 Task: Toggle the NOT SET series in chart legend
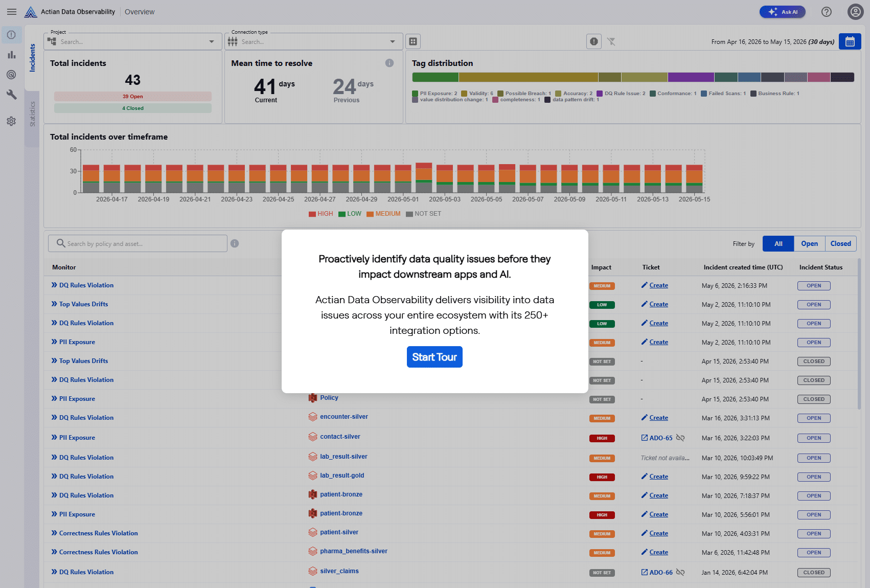[x=424, y=214]
